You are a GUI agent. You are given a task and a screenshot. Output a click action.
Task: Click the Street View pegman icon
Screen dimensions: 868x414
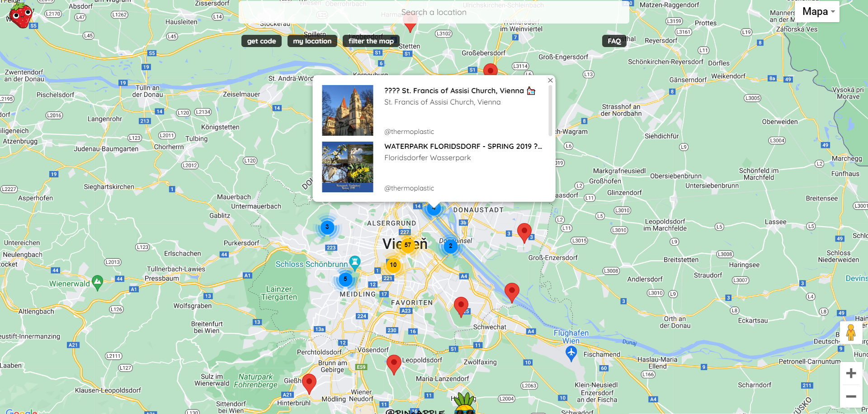851,333
